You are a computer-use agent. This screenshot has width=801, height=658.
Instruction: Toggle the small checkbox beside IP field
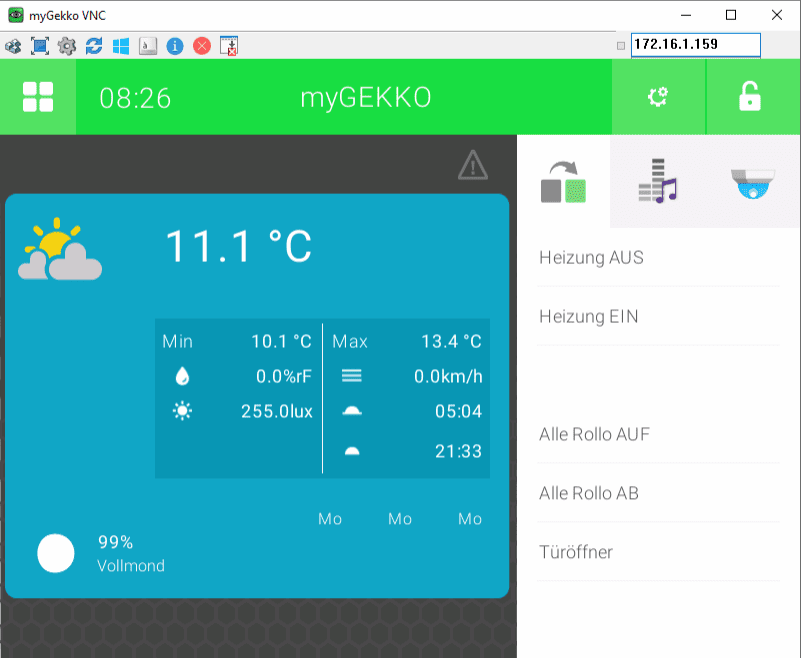click(621, 46)
